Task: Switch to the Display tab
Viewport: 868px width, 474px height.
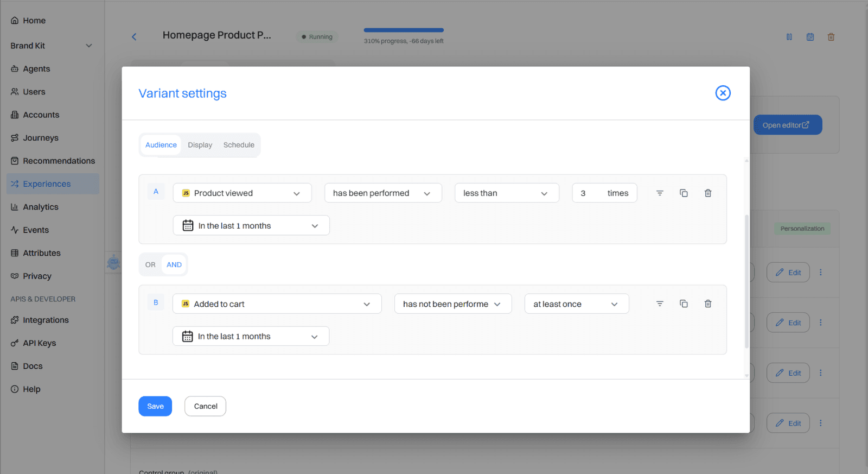Action: (200, 145)
